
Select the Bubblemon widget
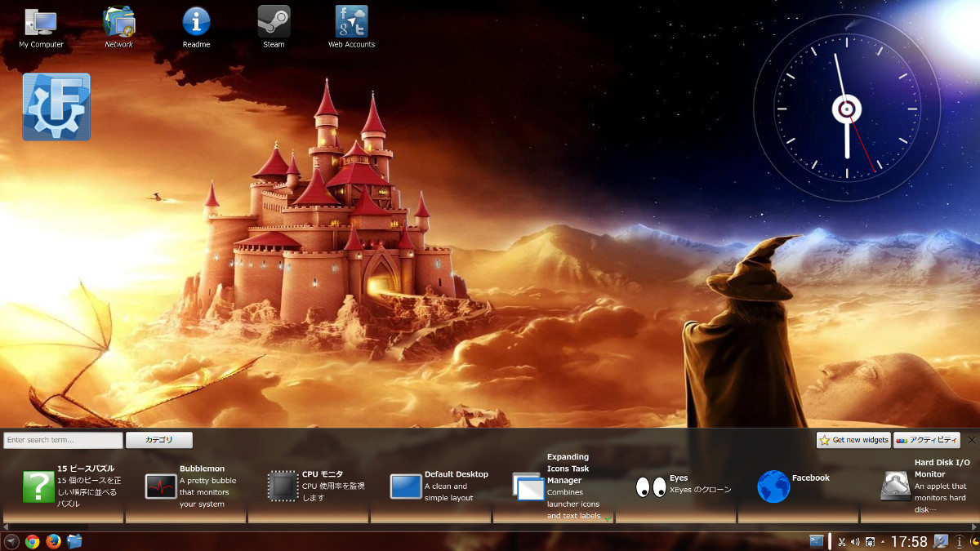[185, 487]
